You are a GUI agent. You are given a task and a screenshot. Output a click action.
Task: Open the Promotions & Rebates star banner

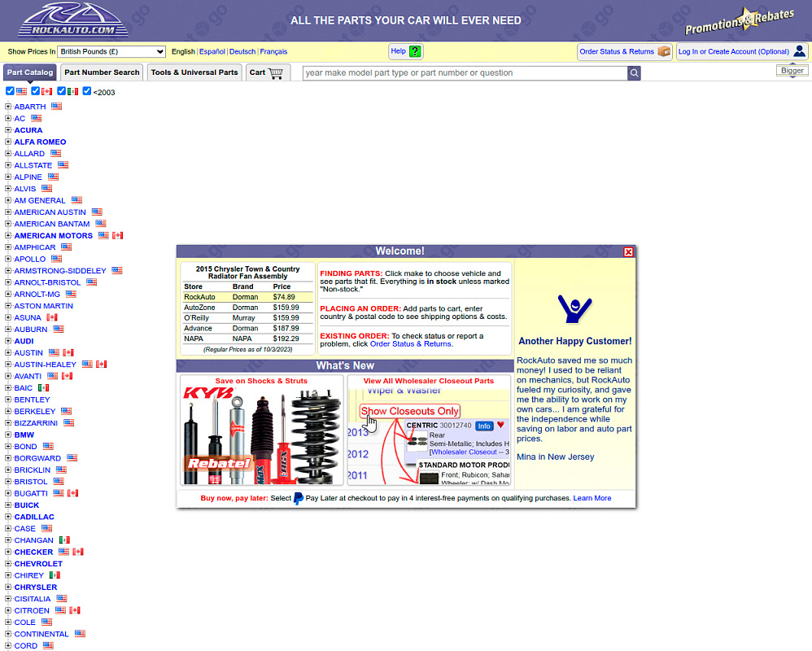739,21
